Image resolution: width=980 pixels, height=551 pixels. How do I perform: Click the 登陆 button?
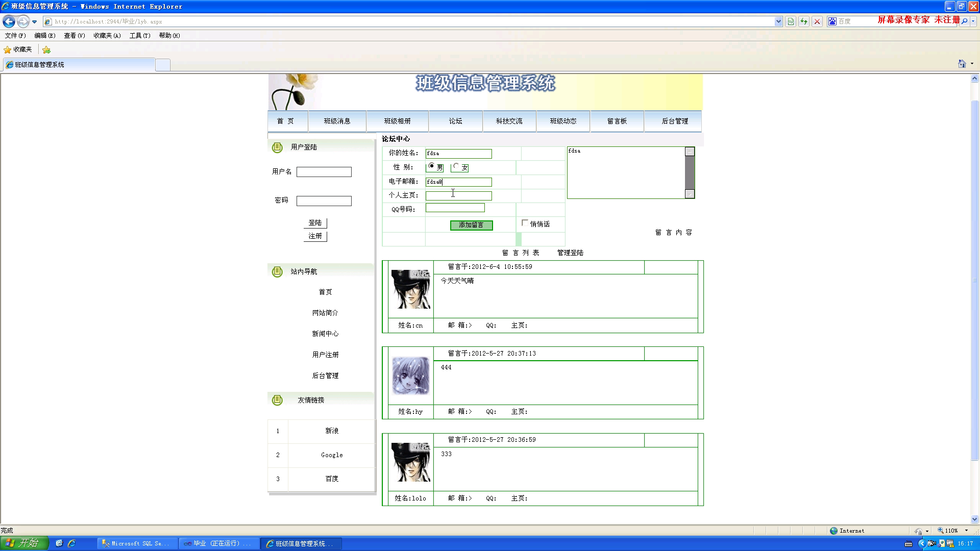(315, 223)
